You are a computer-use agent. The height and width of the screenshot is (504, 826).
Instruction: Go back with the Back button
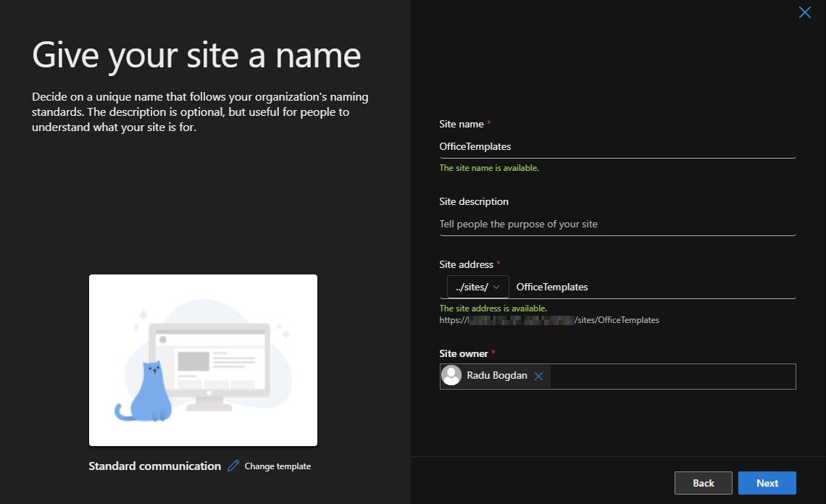click(703, 483)
